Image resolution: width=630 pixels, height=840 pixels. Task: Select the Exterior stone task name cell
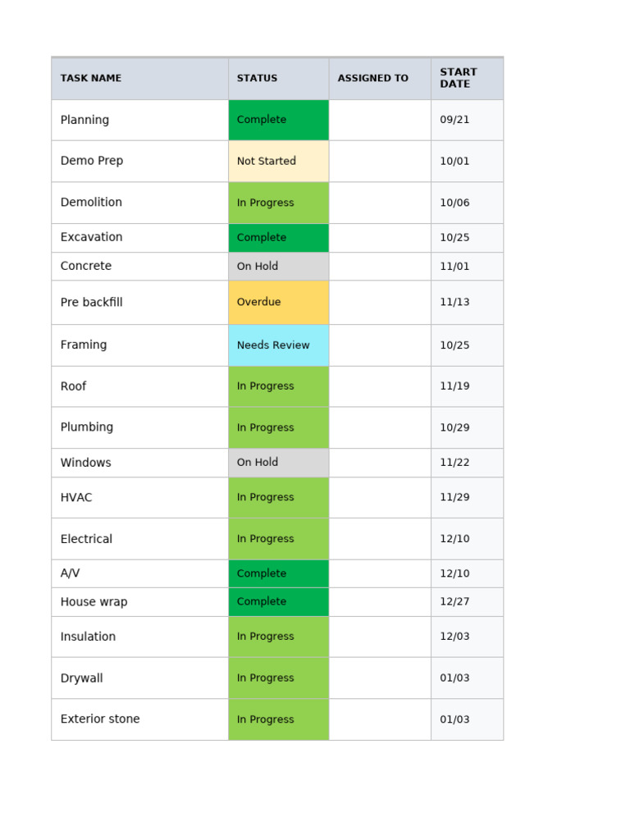pos(139,719)
